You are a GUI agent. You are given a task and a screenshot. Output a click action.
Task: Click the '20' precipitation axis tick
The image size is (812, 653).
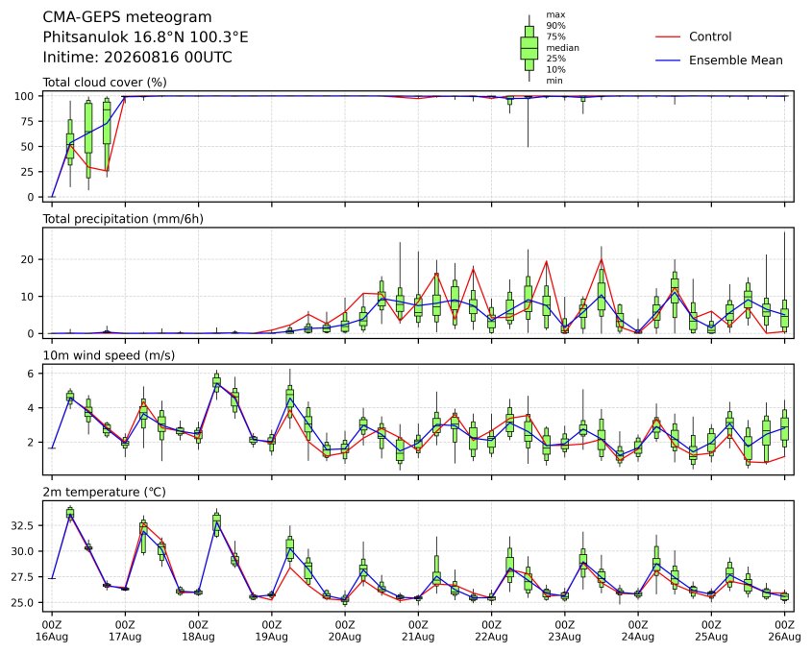(x=29, y=259)
